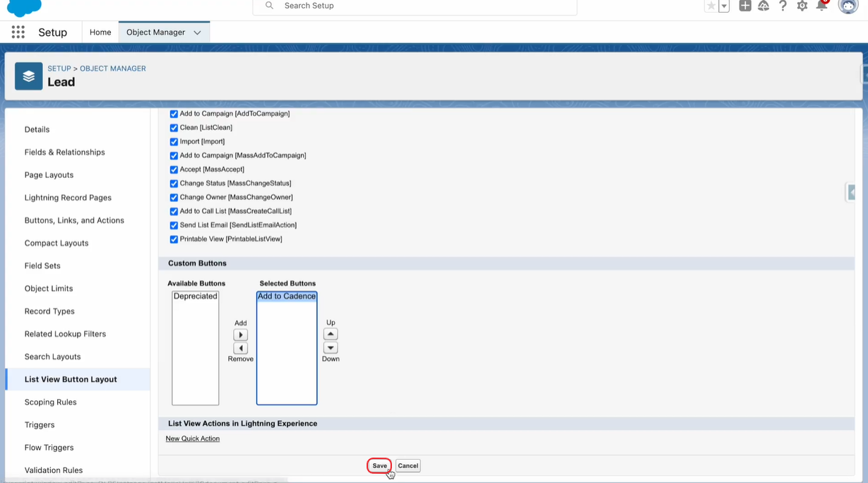Image resolution: width=868 pixels, height=483 pixels.
Task: Open Flow Triggers
Action: (49, 447)
